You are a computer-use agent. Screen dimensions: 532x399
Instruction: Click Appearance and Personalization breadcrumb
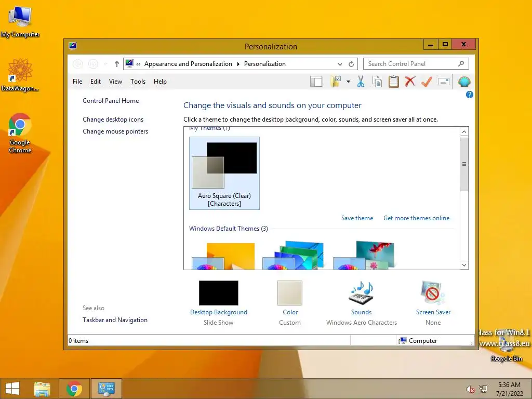tap(188, 64)
